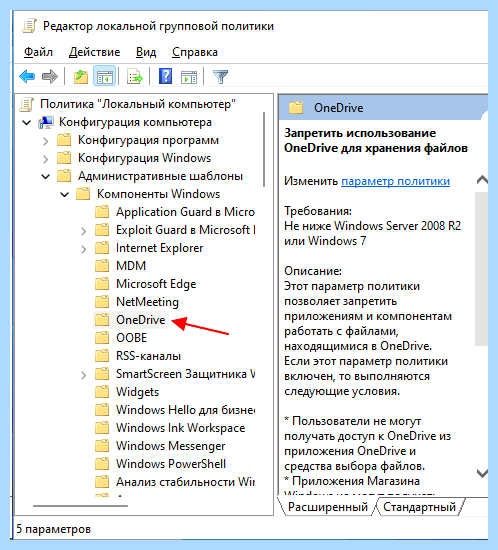Switch to the Стандартный tab

419,507
